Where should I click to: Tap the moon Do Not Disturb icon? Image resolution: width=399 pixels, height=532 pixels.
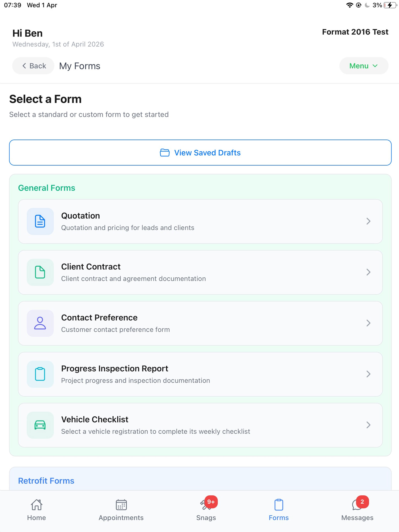367,5
